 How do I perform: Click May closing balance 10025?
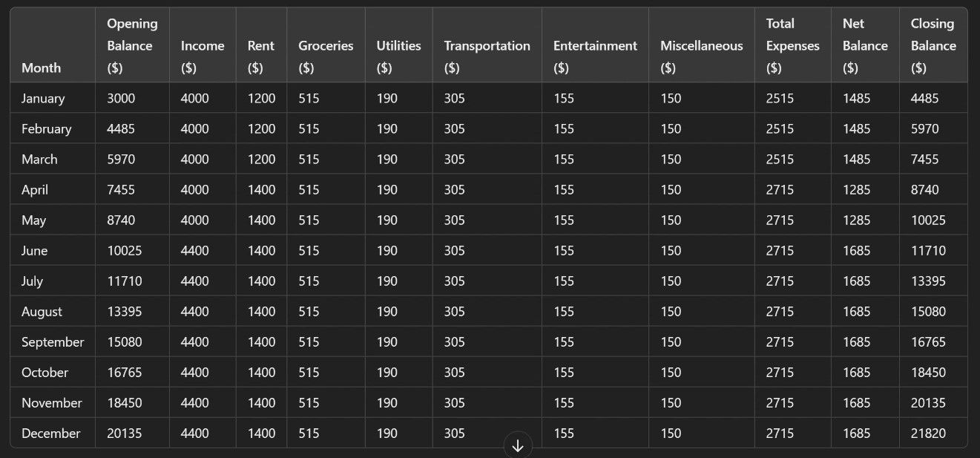click(x=928, y=220)
